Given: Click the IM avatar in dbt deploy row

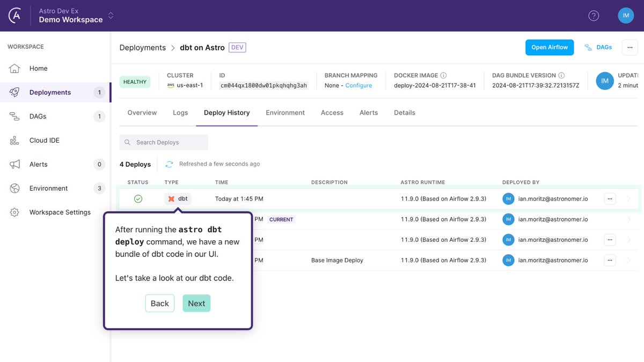Looking at the screenshot, I should (x=508, y=199).
